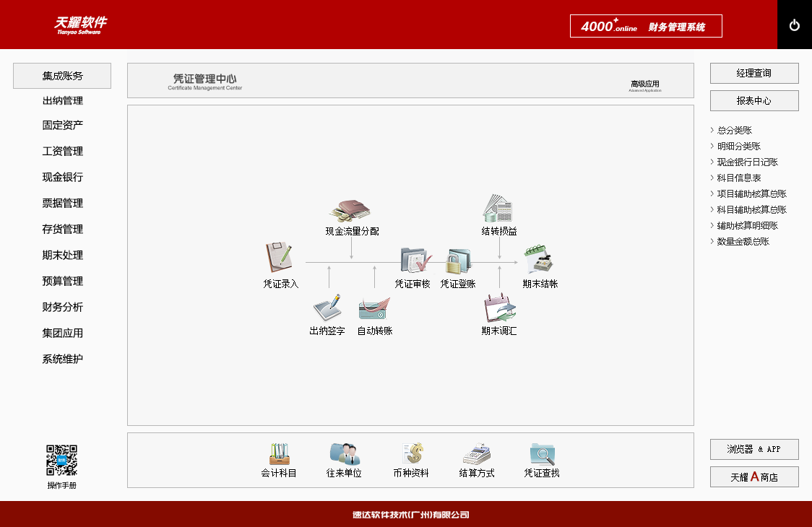
Task: Open 会计科目 (accounting subjects) icon
Action: pyautogui.click(x=280, y=453)
